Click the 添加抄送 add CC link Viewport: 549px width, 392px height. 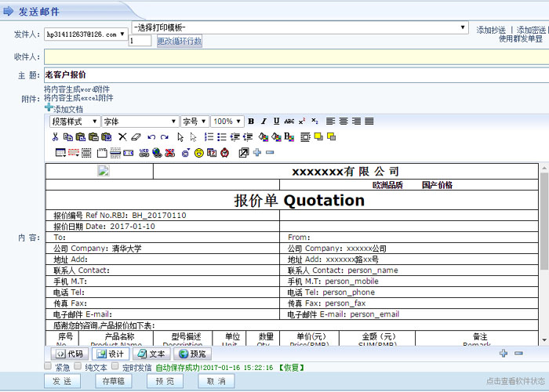pos(492,30)
